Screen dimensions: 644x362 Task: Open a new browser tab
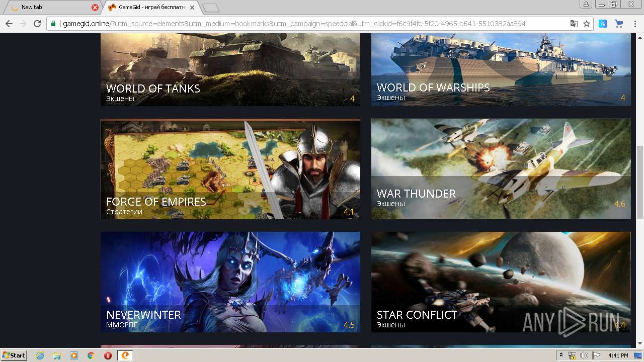211,8
